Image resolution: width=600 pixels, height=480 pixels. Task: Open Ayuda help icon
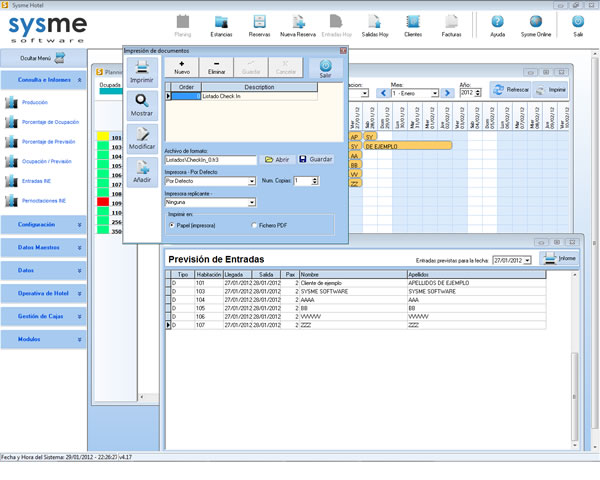(x=497, y=26)
